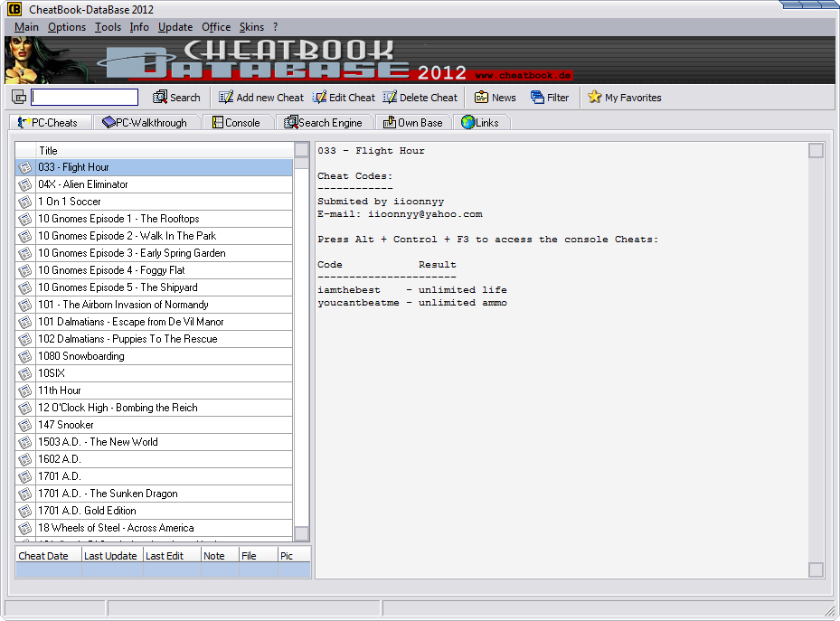840x621 pixels.
Task: Select 1701 A.D. Gold Edition
Action: [x=154, y=510]
